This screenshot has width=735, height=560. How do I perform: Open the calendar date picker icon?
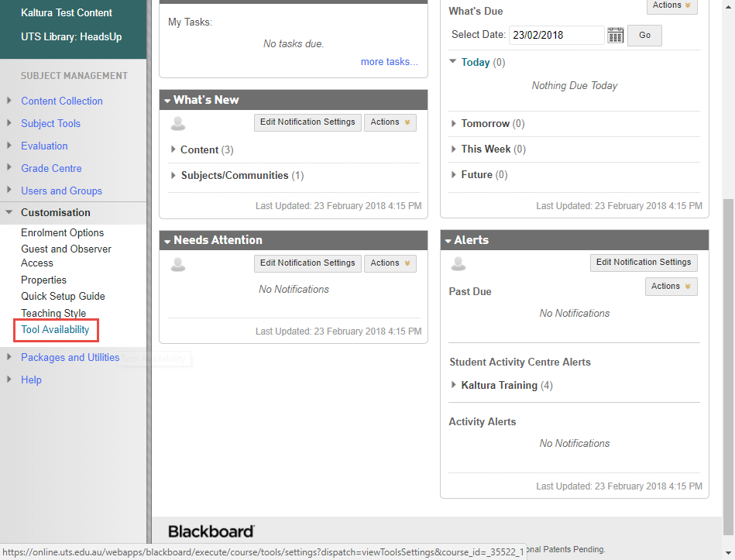[615, 36]
